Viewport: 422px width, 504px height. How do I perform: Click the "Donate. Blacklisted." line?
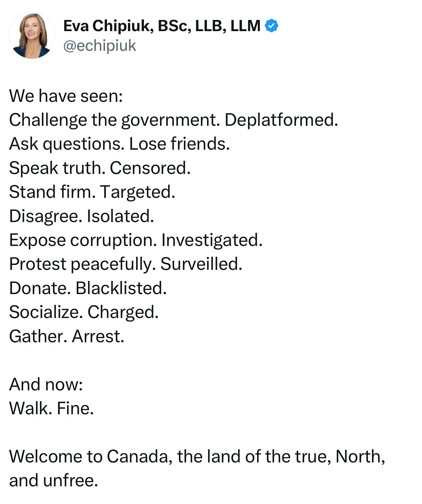coord(88,288)
